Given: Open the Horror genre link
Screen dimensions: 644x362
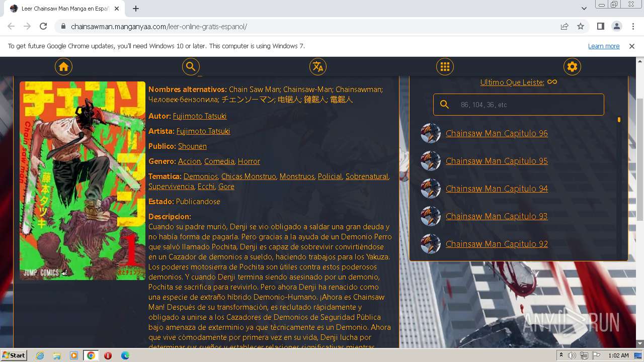Looking at the screenshot, I should (249, 161).
